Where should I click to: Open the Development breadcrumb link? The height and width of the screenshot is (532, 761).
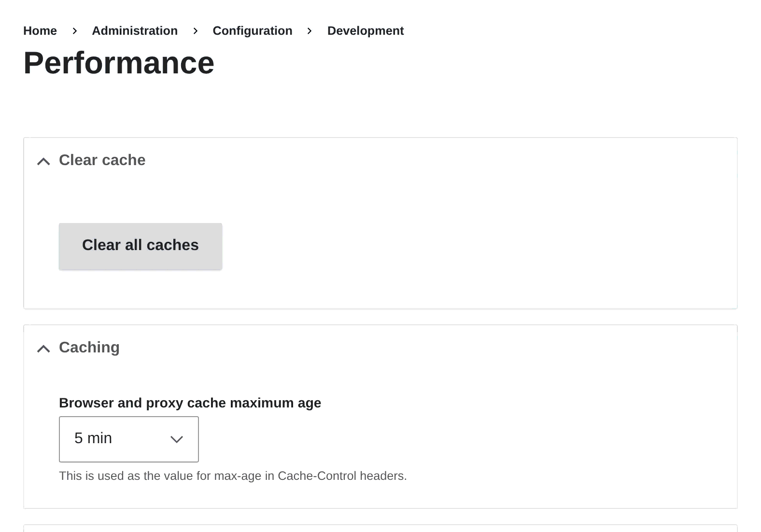click(x=366, y=31)
